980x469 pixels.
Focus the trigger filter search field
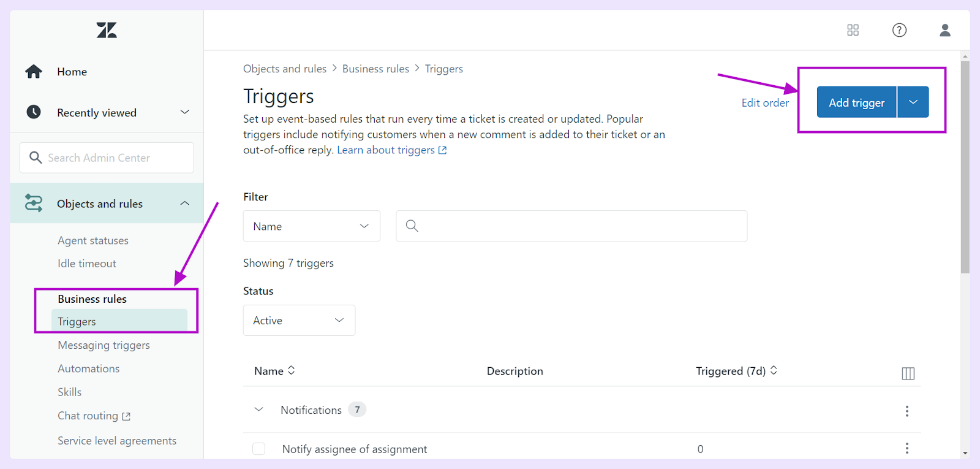point(571,226)
